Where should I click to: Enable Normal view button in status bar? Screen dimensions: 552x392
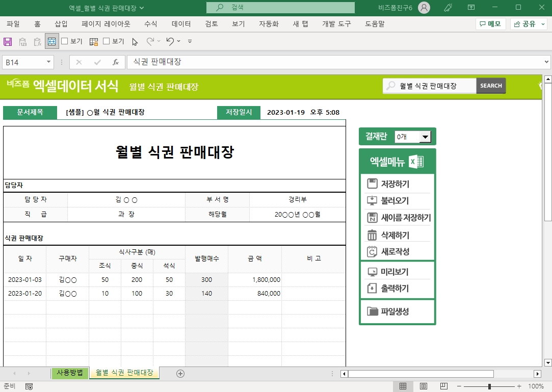(403, 386)
